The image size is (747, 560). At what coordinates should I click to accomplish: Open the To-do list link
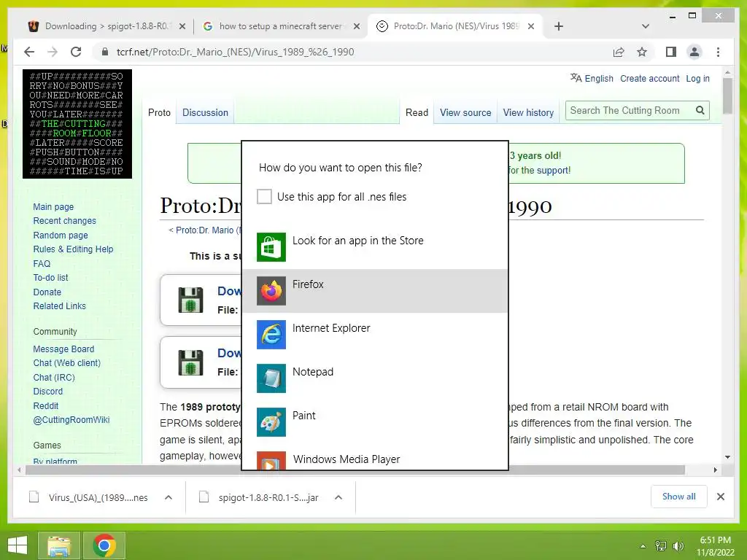(x=50, y=277)
